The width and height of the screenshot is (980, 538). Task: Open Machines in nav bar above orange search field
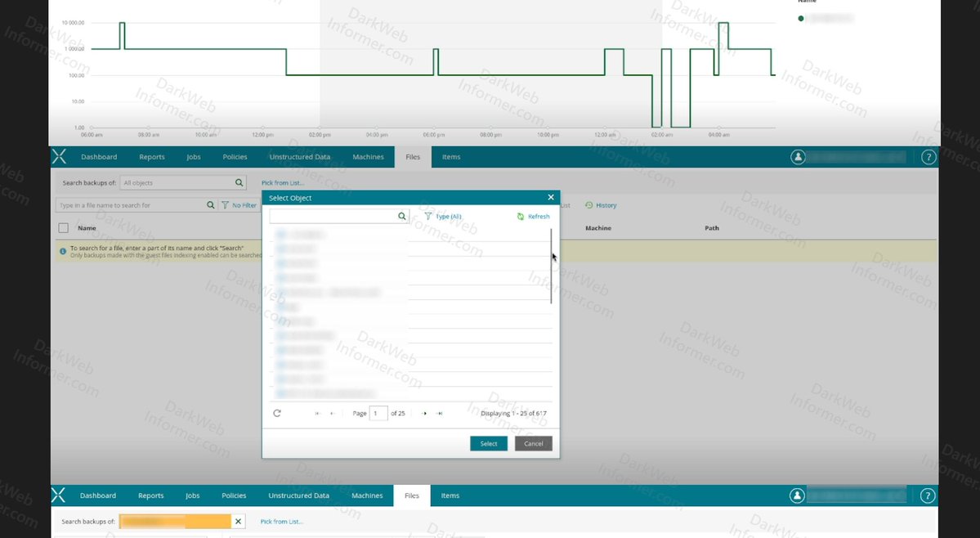pyautogui.click(x=367, y=495)
